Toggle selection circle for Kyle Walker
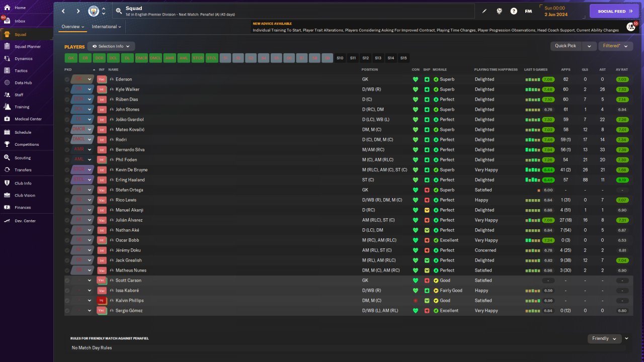The image size is (644, 362). point(67,89)
